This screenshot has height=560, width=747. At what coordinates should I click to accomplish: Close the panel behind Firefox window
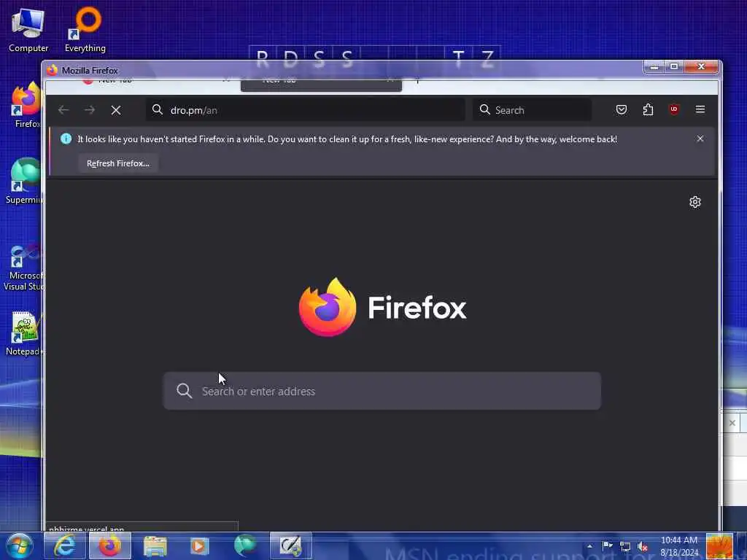[x=732, y=422]
